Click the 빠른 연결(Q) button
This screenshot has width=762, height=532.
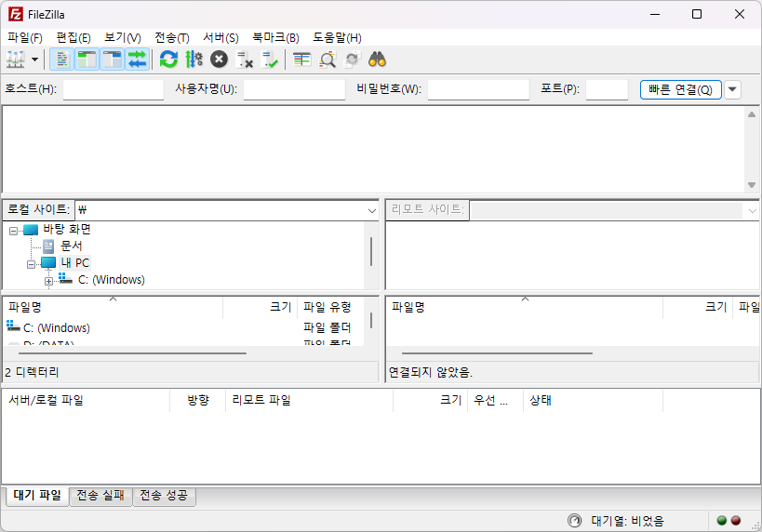tap(680, 89)
